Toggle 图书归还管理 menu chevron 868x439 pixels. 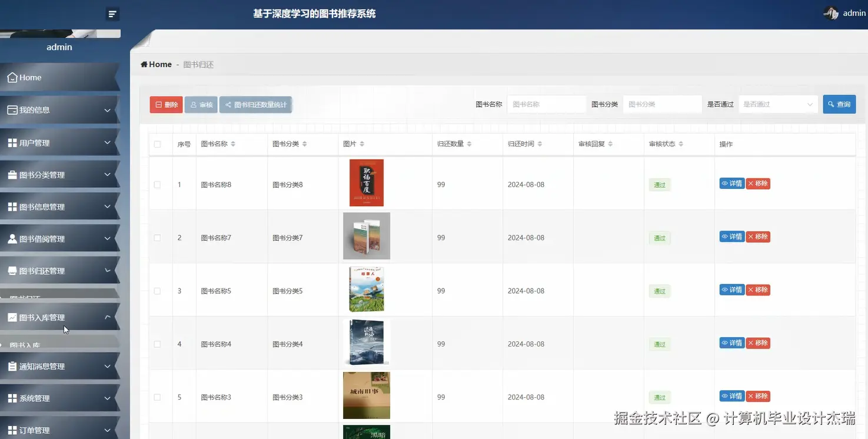click(107, 271)
